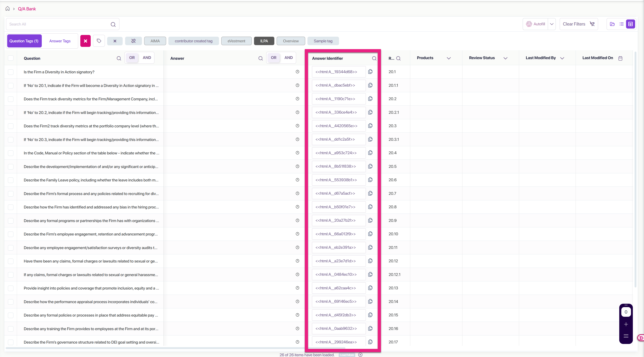Image resolution: width=644 pixels, height=357 pixels.
Task: Filter by the eVestment tag
Action: click(236, 41)
